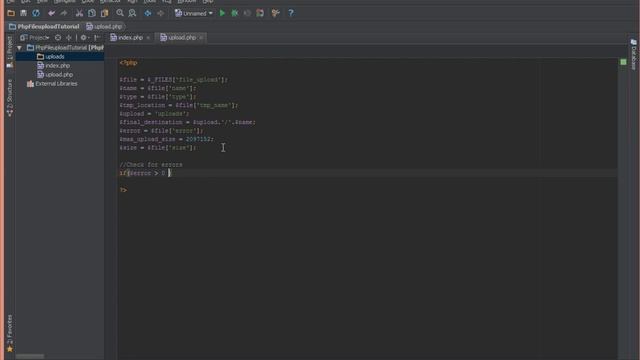Click the Redo arrow icon
Screen dimensions: 640x360
[x=64, y=13]
